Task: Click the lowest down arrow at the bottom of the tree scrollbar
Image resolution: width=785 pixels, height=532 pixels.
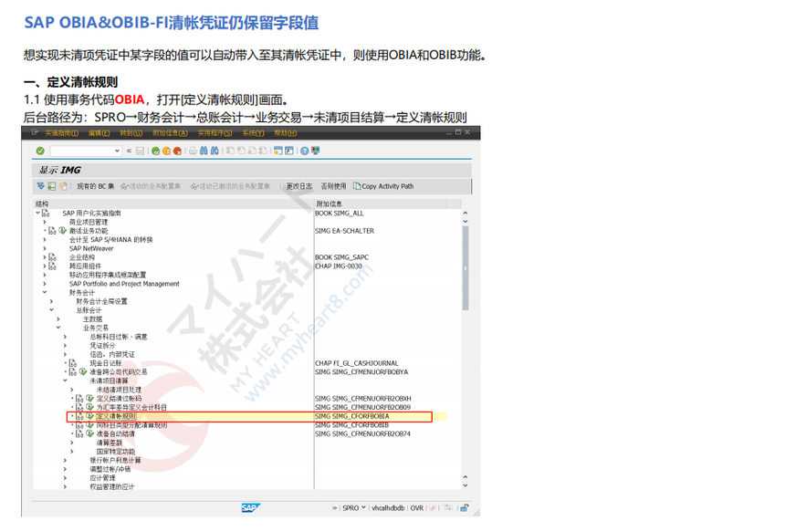Action: click(x=466, y=485)
